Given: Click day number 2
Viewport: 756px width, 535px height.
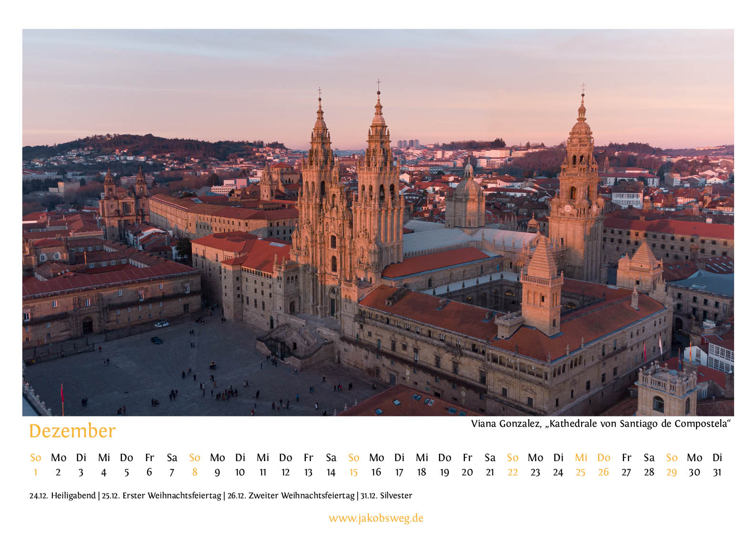Looking at the screenshot, I should tap(58, 472).
